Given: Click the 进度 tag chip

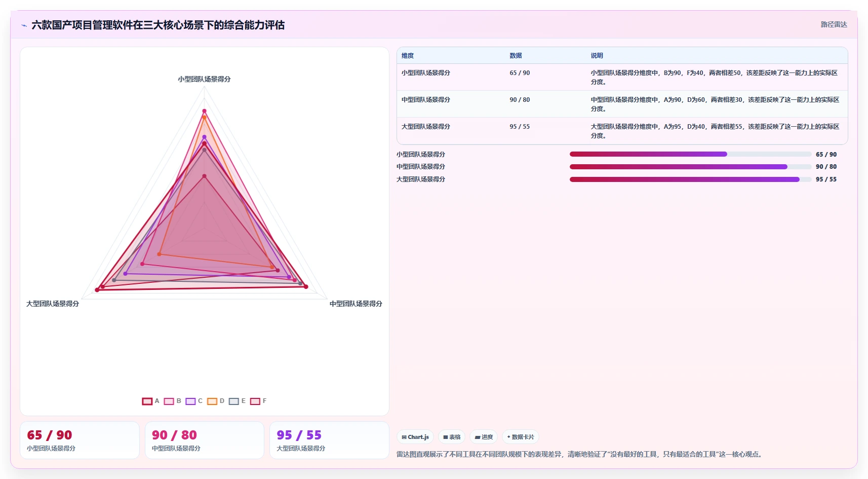Looking at the screenshot, I should (484, 437).
